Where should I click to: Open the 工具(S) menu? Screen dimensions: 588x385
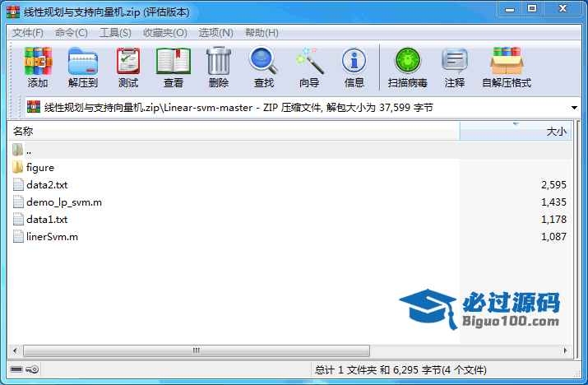click(x=115, y=33)
